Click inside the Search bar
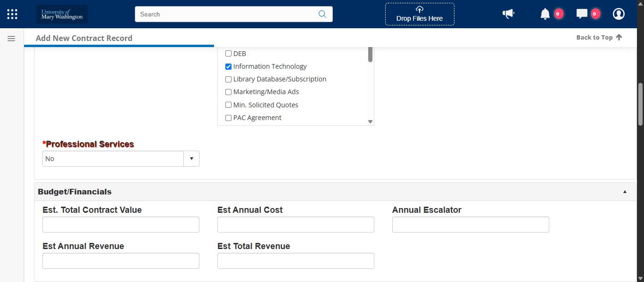The image size is (644, 282). tap(226, 14)
